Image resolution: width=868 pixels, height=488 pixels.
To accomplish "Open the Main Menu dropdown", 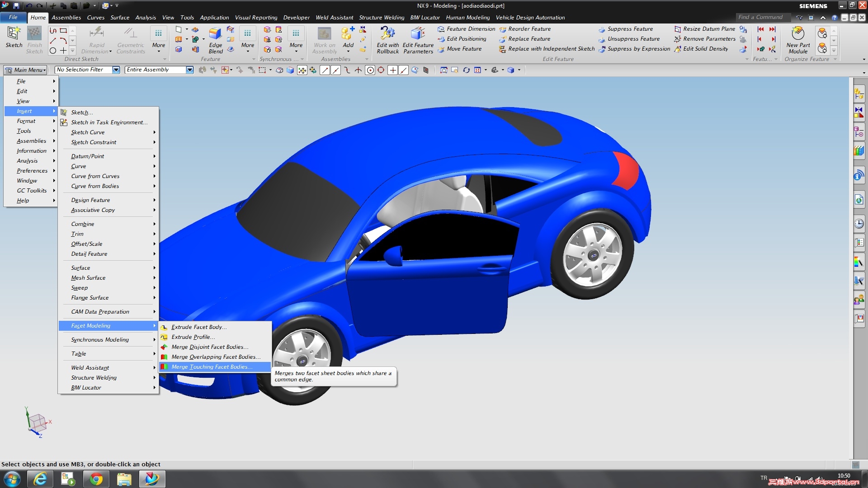I will pyautogui.click(x=26, y=70).
